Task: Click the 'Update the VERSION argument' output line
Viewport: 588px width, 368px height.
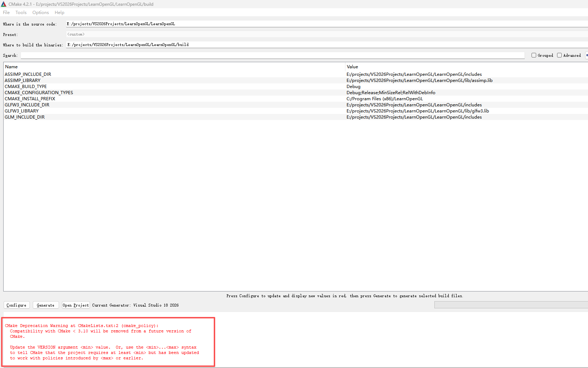Action: [x=103, y=348]
